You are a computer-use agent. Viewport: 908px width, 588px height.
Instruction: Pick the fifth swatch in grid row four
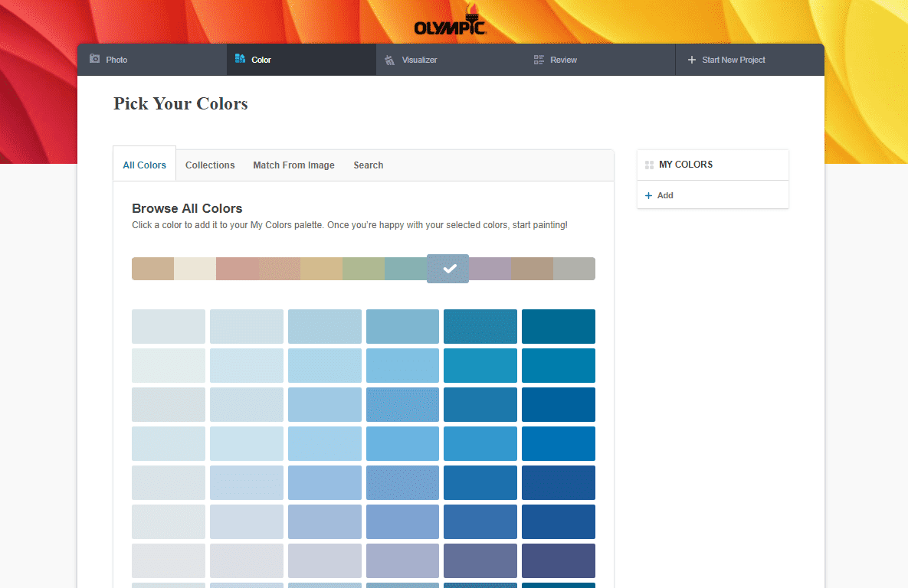[x=480, y=443]
